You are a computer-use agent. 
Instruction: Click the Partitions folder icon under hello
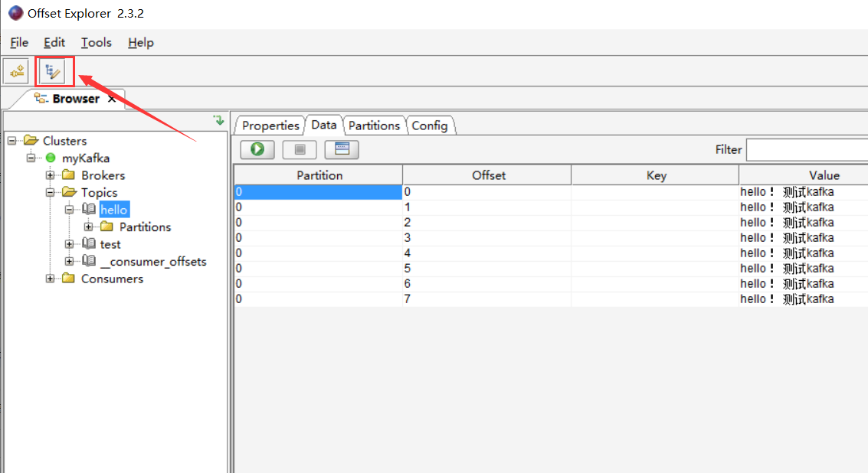[106, 227]
